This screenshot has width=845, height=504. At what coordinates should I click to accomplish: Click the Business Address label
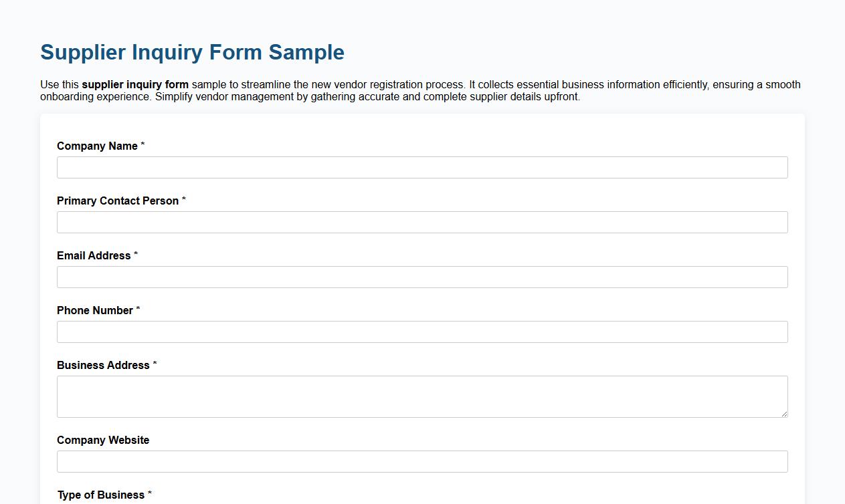tap(104, 365)
